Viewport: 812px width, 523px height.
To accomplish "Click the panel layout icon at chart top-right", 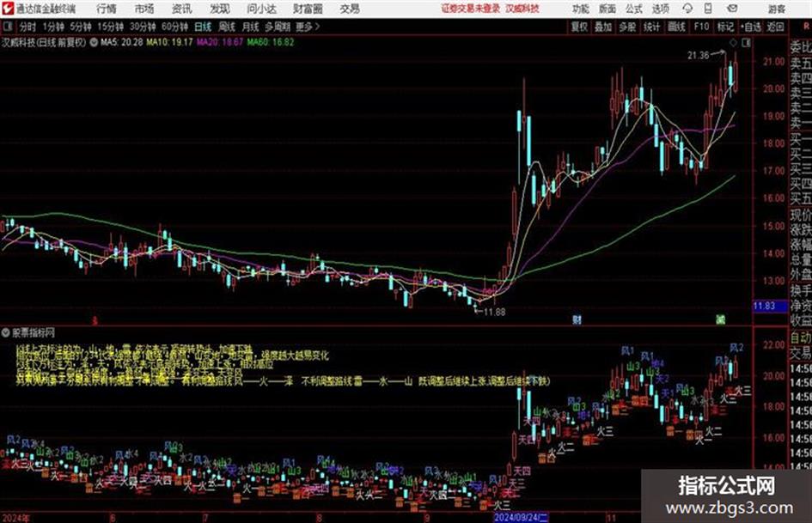I will [746, 43].
